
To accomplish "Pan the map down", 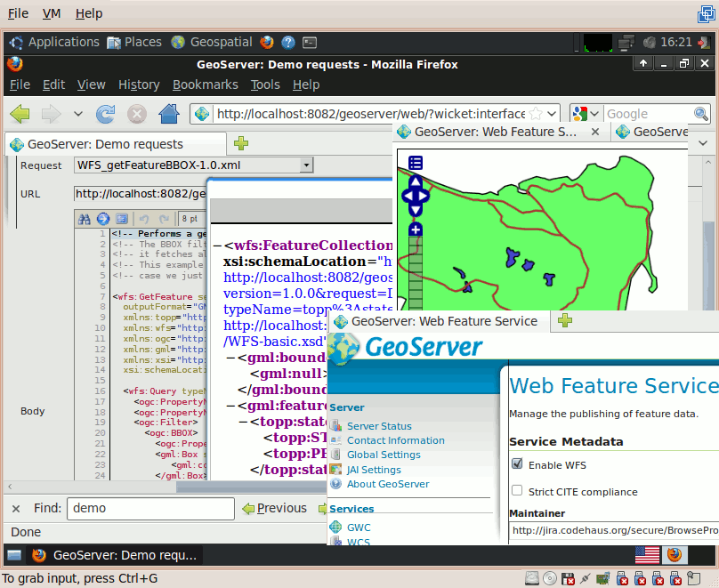I will tap(416, 210).
